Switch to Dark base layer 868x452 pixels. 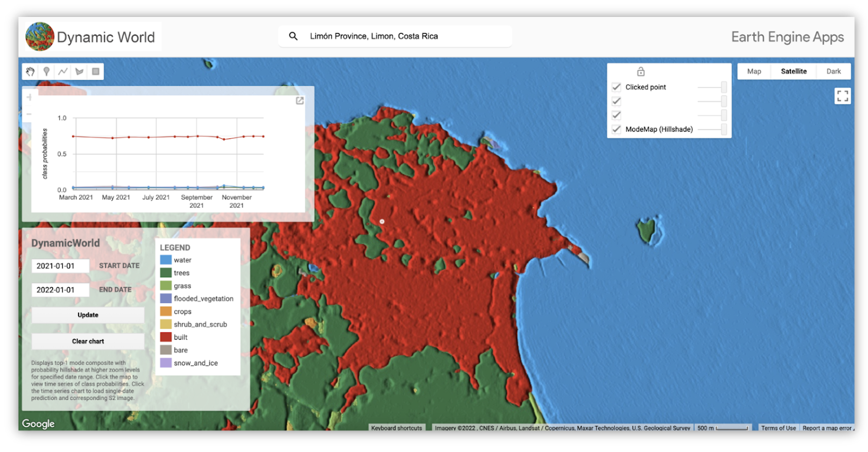click(x=833, y=71)
